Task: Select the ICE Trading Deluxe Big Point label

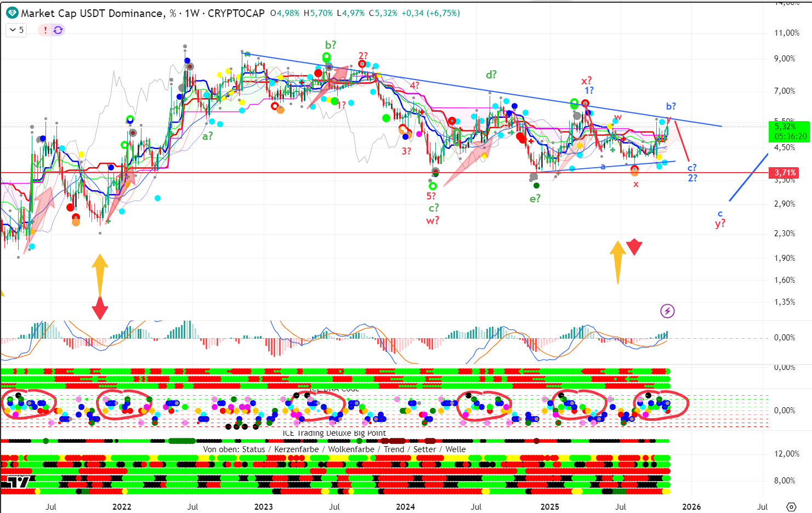Action: [334, 433]
